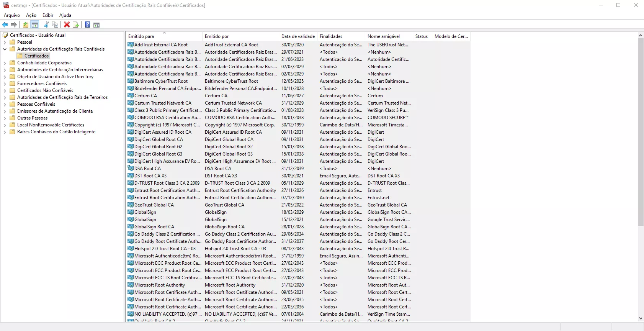Click the certificate icon of DST Root CA X3
The image size is (644, 331).
131,176
